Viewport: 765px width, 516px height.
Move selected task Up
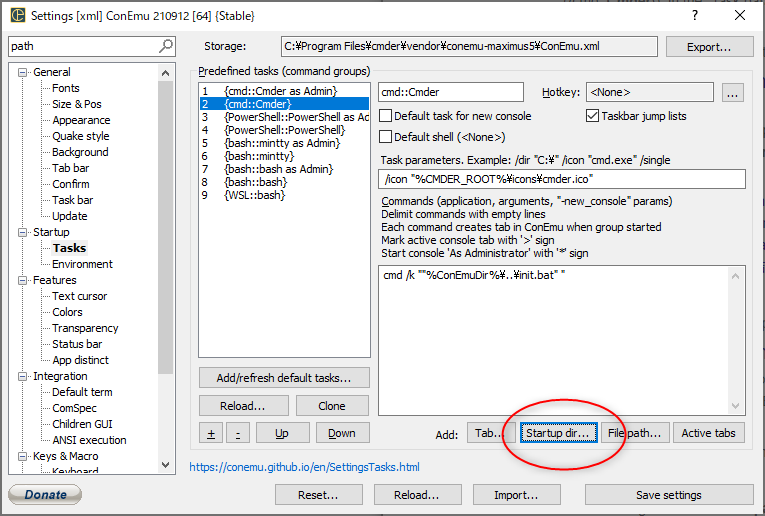pyautogui.click(x=282, y=433)
